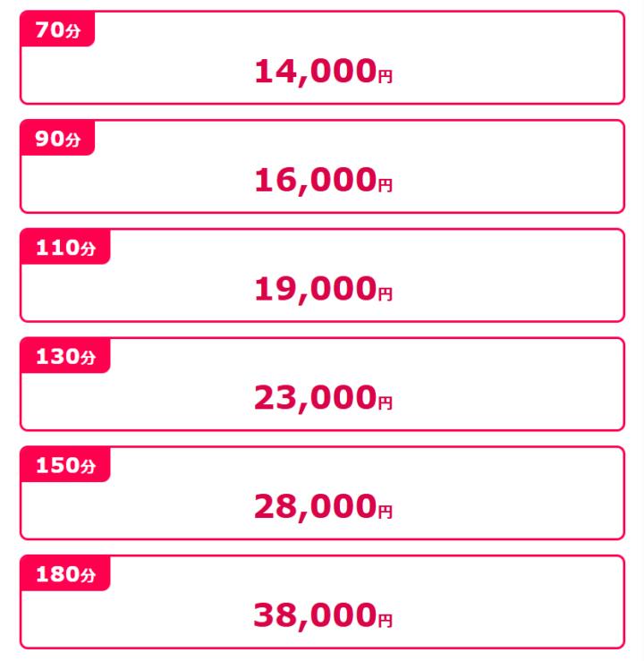Screen dimensions: 644x661
Task: Select the 16,000 price text
Action: (314, 181)
